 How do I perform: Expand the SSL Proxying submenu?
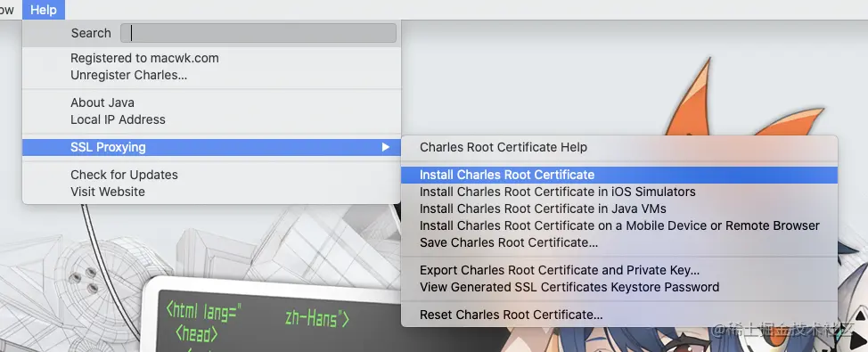click(211, 147)
